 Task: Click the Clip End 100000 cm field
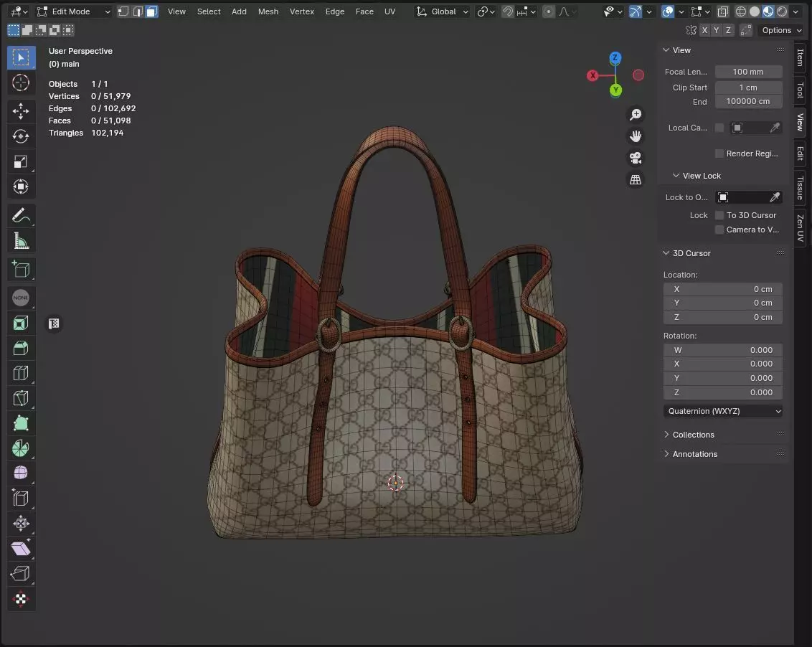[x=748, y=102]
